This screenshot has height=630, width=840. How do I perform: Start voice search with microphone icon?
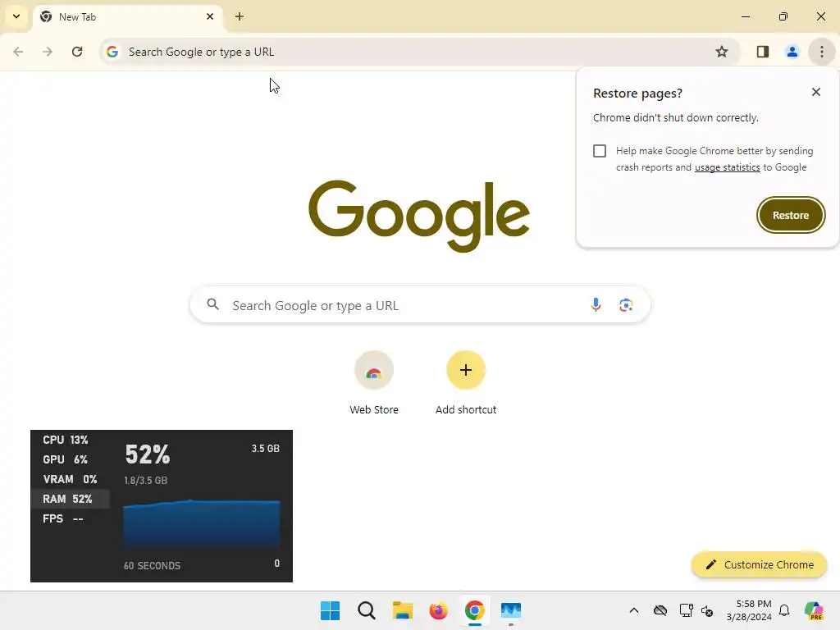(x=596, y=305)
